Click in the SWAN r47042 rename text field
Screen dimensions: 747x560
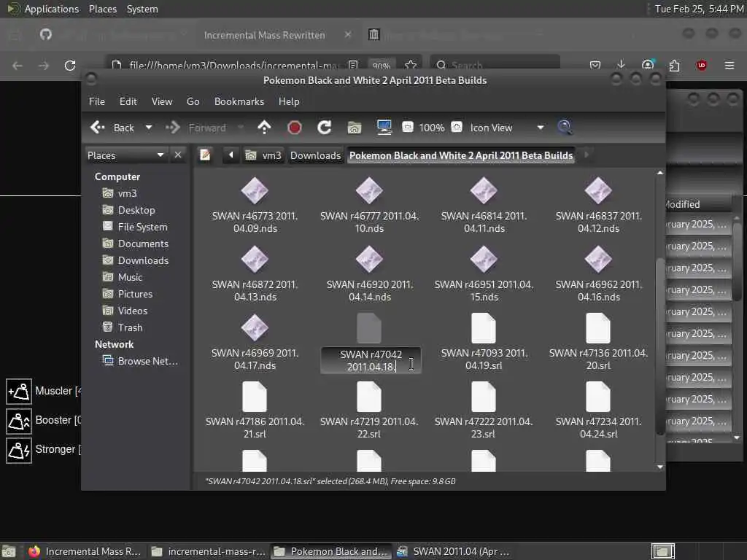pyautogui.click(x=371, y=360)
